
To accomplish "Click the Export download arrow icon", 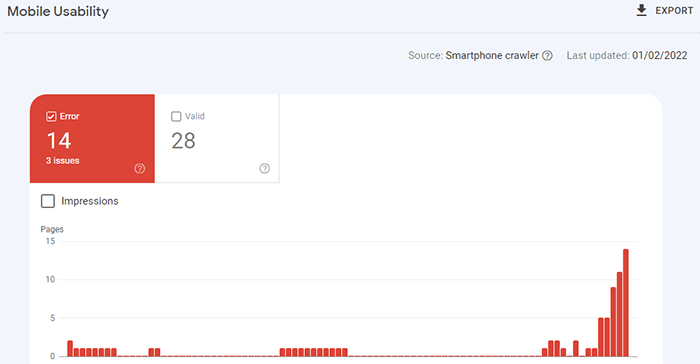I will click(641, 10).
